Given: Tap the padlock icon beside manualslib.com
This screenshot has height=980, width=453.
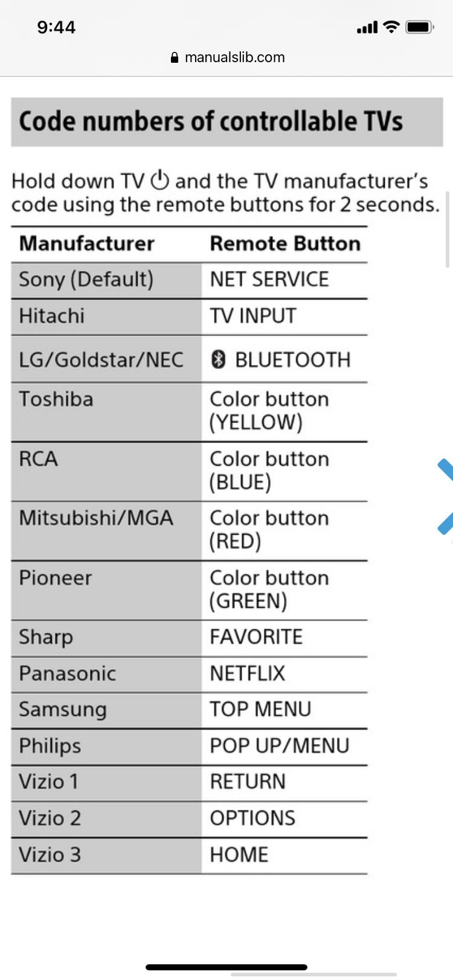Looking at the screenshot, I should click(175, 58).
